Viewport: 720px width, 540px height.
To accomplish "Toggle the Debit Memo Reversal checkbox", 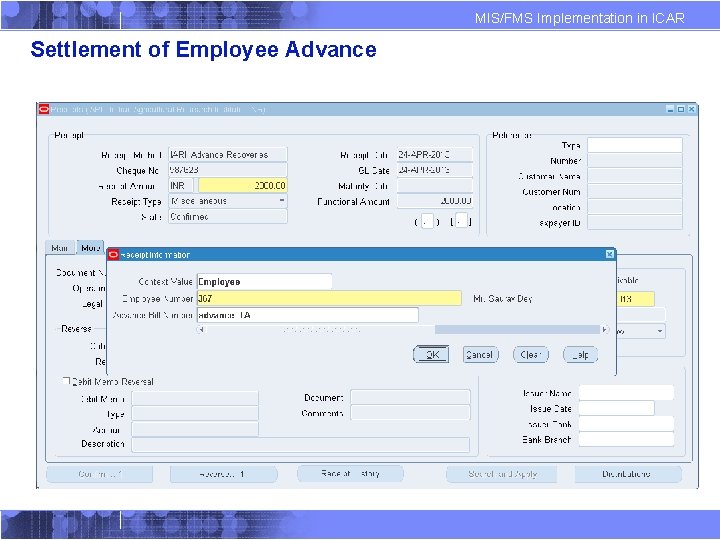I will [x=66, y=381].
